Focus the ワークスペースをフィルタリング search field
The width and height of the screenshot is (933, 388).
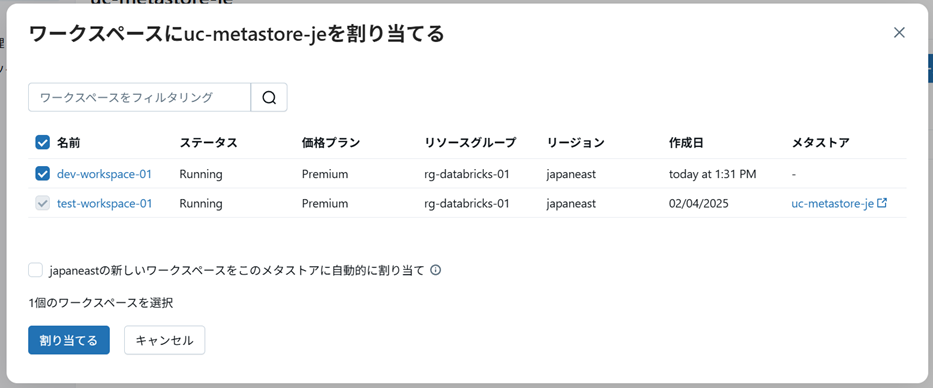(x=139, y=98)
